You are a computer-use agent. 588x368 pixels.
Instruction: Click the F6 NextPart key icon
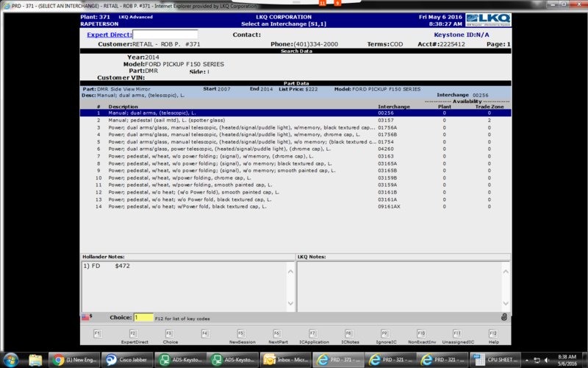(277, 333)
